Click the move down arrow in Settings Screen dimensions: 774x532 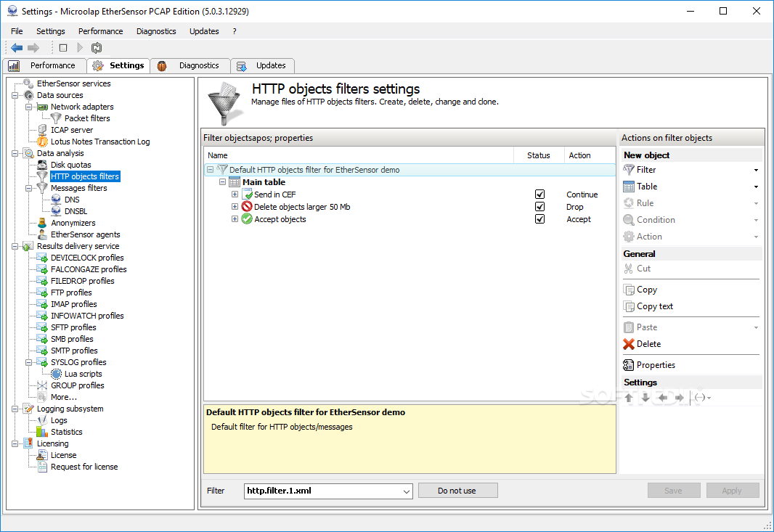[645, 398]
